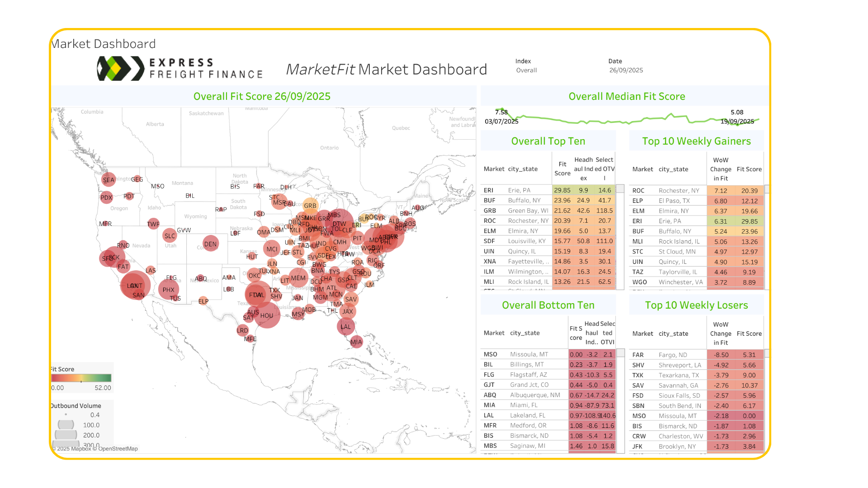
Task: Open the Date 26/09/2025 filter dropdown
Action: [x=626, y=70]
